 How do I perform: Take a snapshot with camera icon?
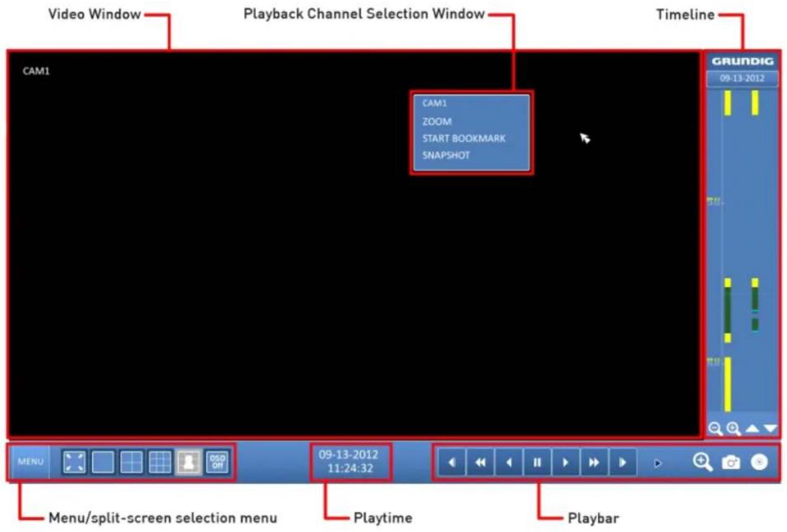pyautogui.click(x=731, y=463)
